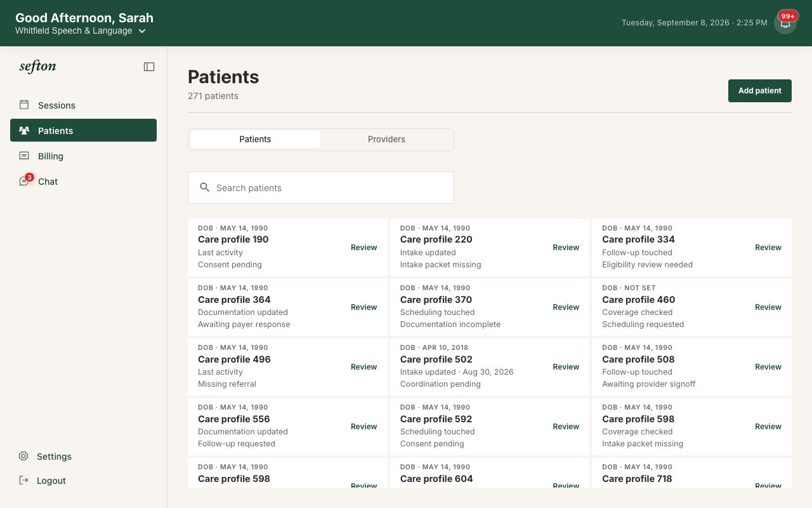Click the name Care profile 370
Viewport: 812px width, 508px height.
[x=436, y=300]
